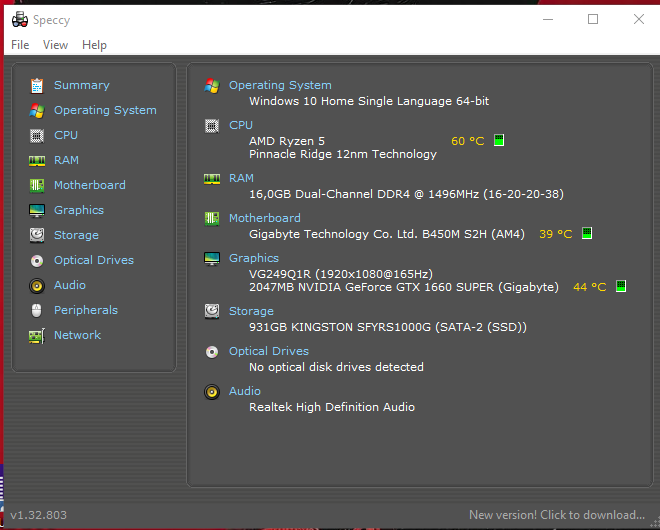Click the 60 °C CPU temperature value

[468, 141]
